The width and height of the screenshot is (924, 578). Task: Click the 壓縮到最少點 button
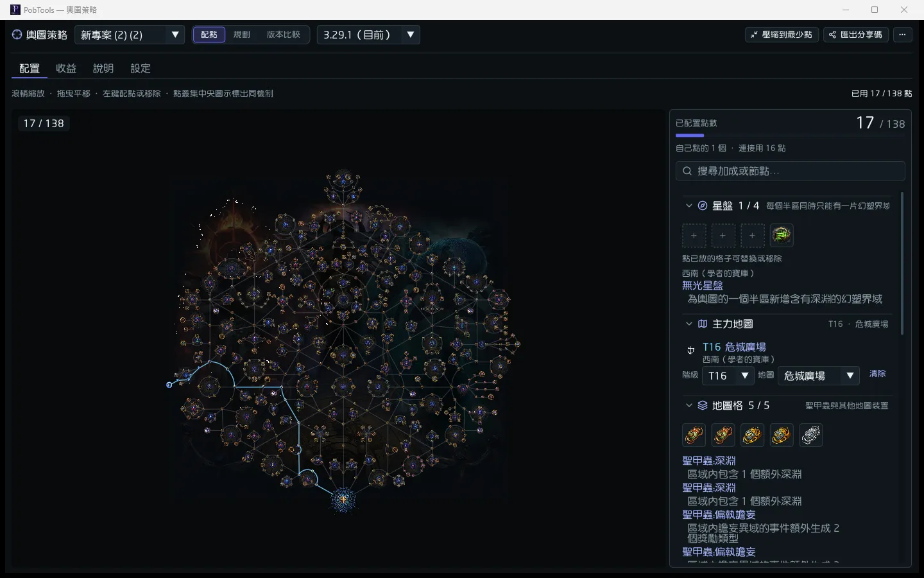tap(782, 35)
